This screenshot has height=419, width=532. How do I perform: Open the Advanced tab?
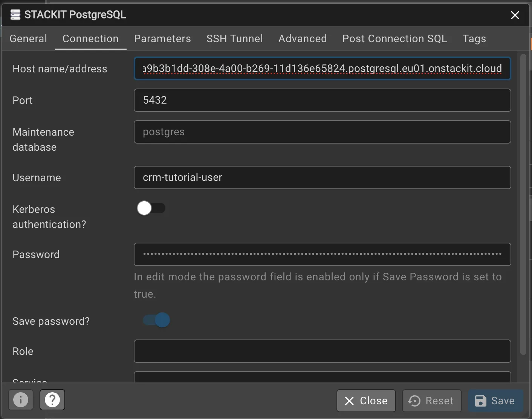[303, 38]
